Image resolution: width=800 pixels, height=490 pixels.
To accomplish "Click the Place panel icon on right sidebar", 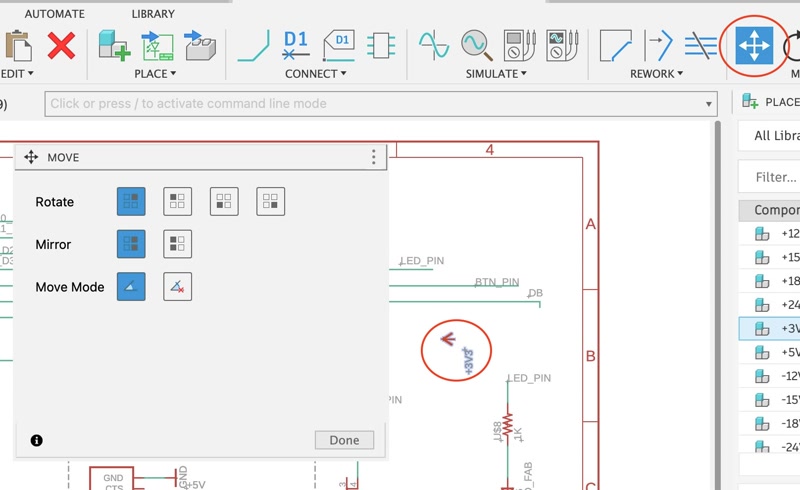I will click(750, 101).
